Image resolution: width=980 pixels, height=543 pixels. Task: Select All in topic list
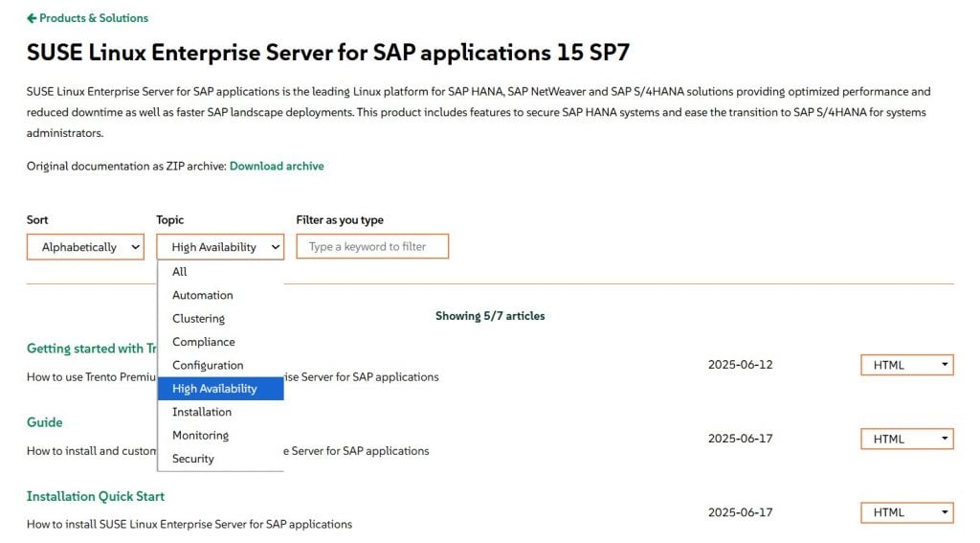pyautogui.click(x=221, y=272)
